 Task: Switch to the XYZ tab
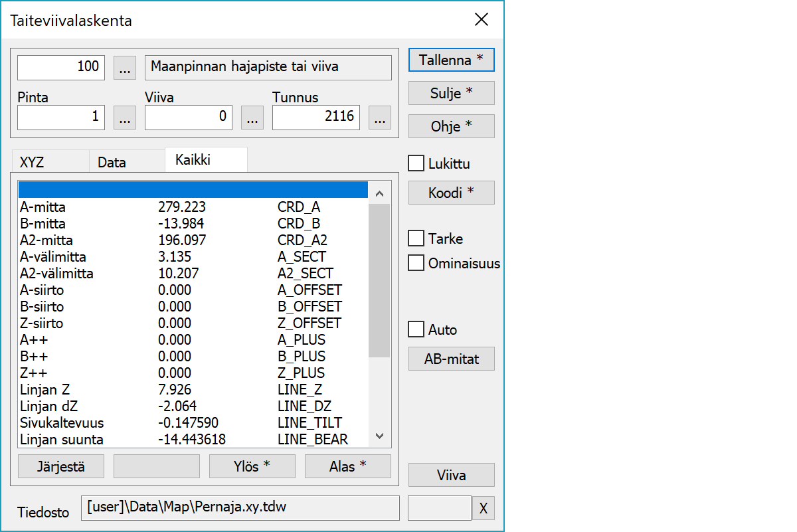coord(33,162)
